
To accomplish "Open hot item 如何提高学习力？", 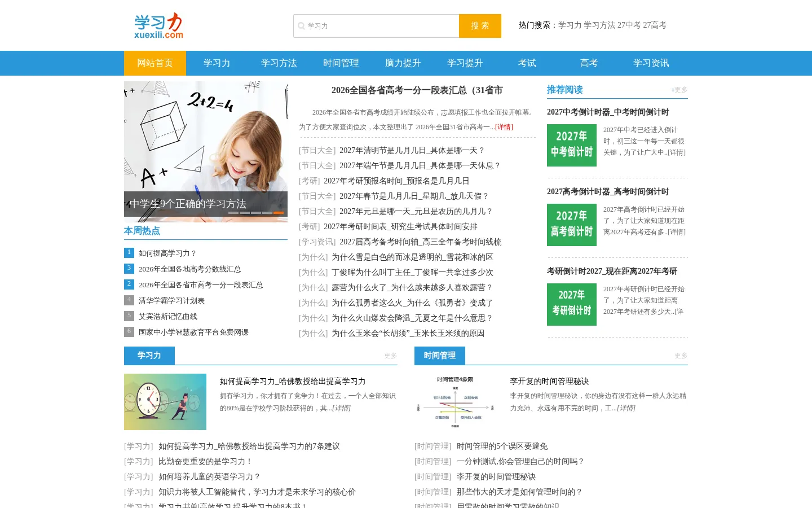I will click(x=168, y=253).
